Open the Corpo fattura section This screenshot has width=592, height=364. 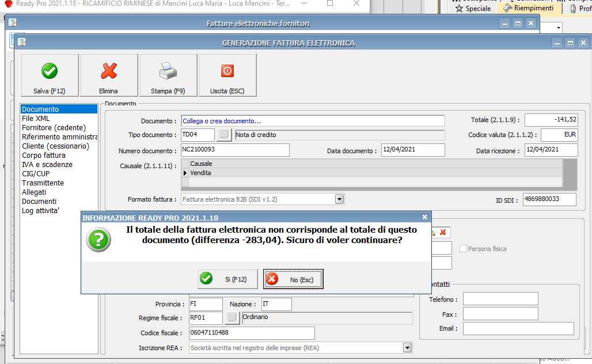click(44, 155)
